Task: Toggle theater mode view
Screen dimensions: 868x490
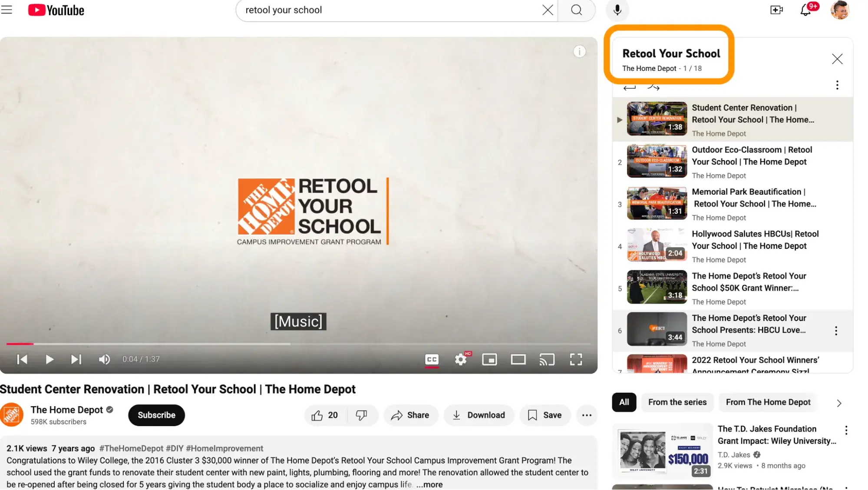Action: 518,359
